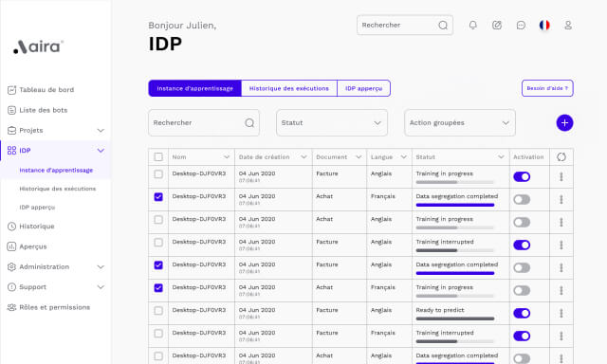Click the Activation column header

click(x=528, y=157)
